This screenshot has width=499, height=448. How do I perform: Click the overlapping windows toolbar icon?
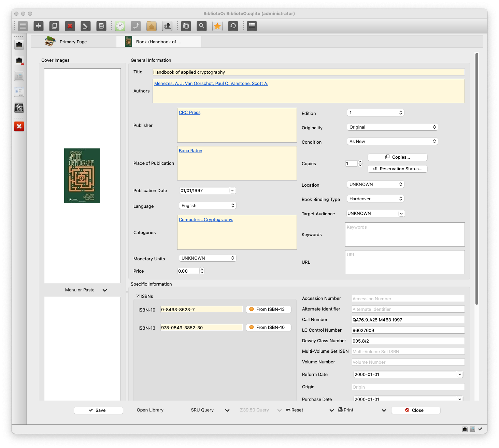[x=186, y=26]
